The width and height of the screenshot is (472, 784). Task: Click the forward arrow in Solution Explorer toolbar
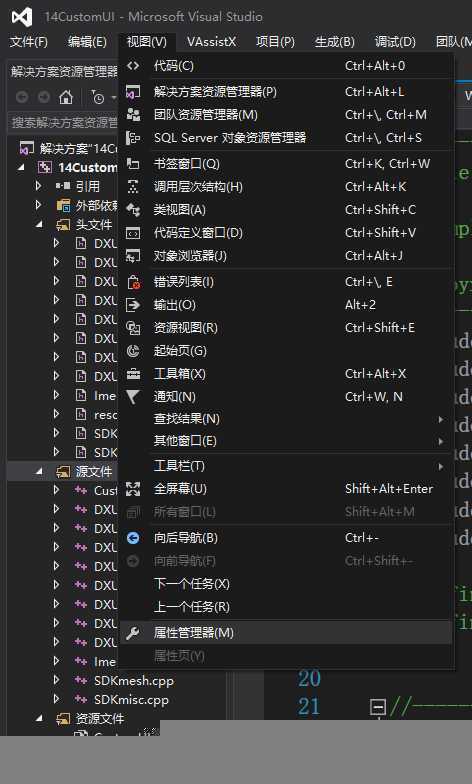(44, 96)
